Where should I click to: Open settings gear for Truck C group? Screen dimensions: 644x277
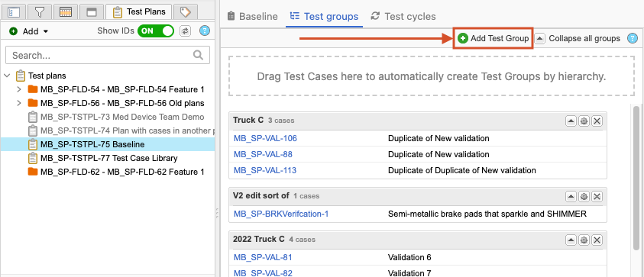click(x=584, y=121)
